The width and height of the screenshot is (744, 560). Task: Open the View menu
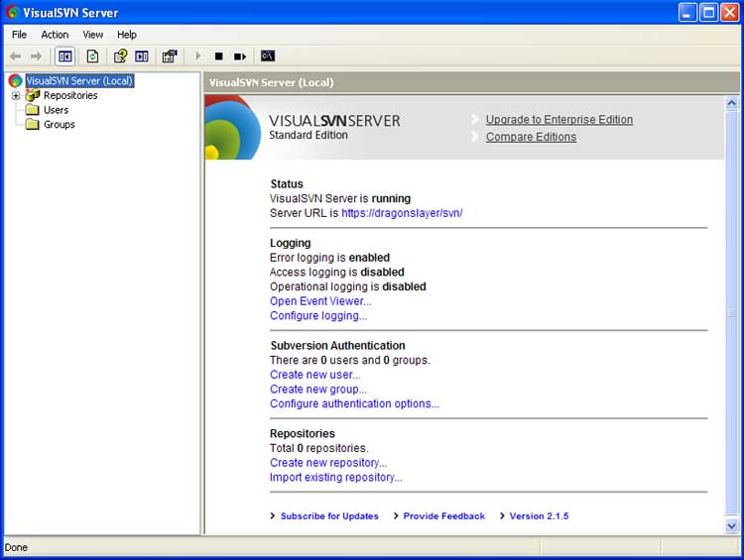coord(92,35)
